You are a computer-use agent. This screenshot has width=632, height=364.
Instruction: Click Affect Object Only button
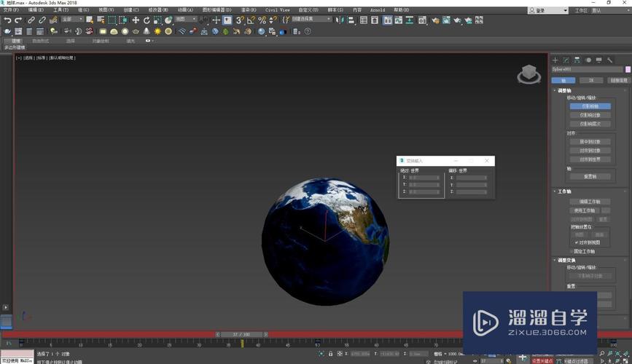[x=590, y=115]
